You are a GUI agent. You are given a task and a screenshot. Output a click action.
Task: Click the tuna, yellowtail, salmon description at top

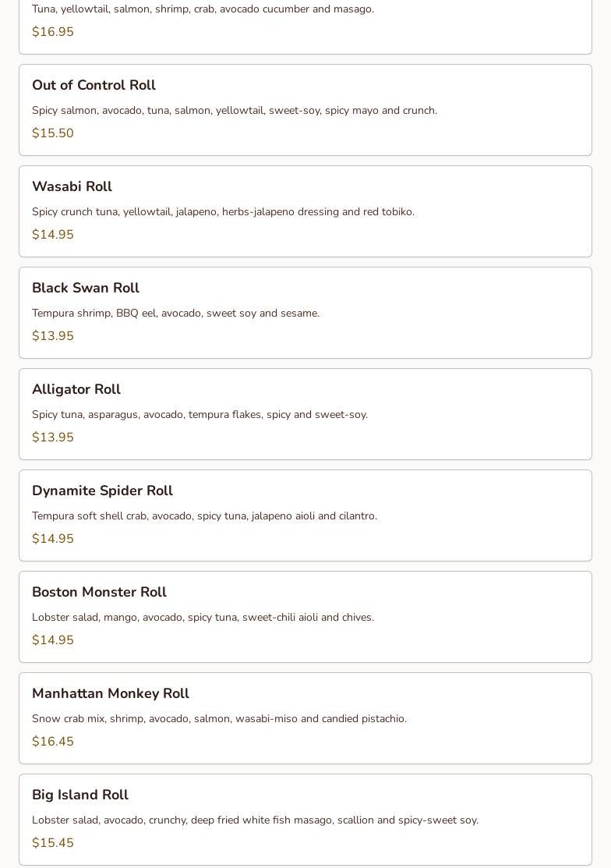pos(203,9)
